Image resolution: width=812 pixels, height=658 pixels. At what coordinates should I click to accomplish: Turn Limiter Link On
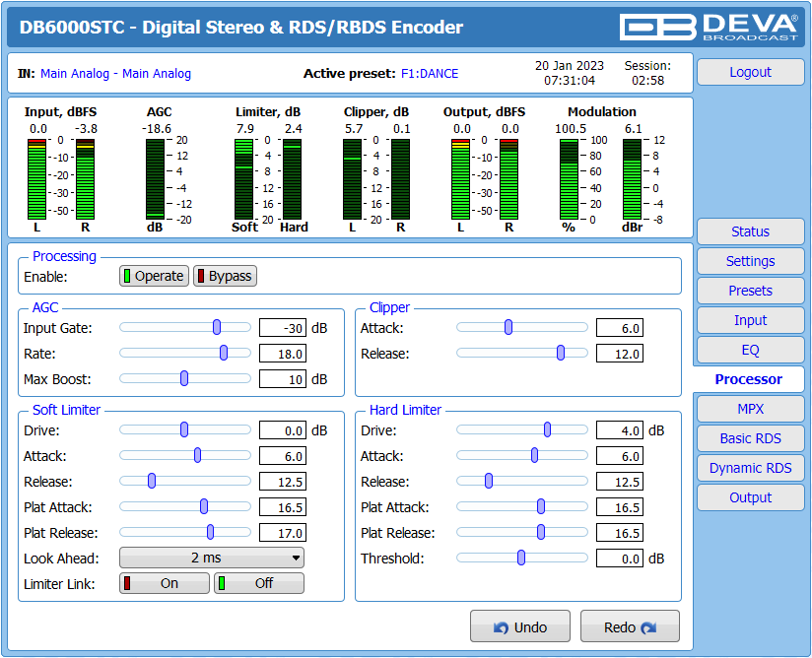pos(165,583)
